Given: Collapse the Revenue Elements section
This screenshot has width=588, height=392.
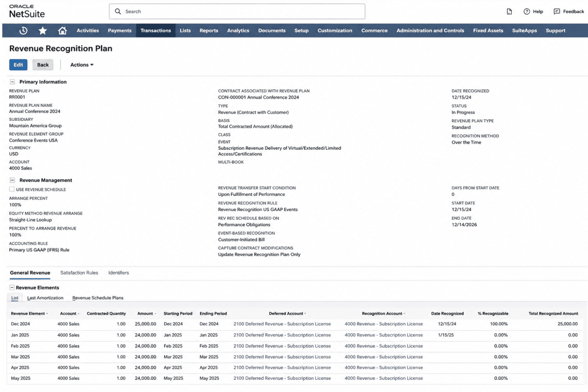Looking at the screenshot, I should pos(12,288).
